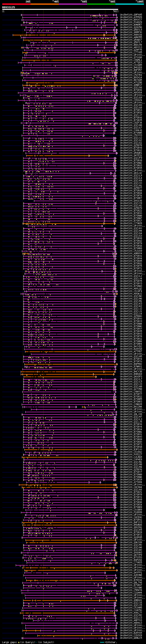Click label UniRef100_B9IK14
This screenshot has height=644, width=146.
pyautogui.click(x=131, y=77)
